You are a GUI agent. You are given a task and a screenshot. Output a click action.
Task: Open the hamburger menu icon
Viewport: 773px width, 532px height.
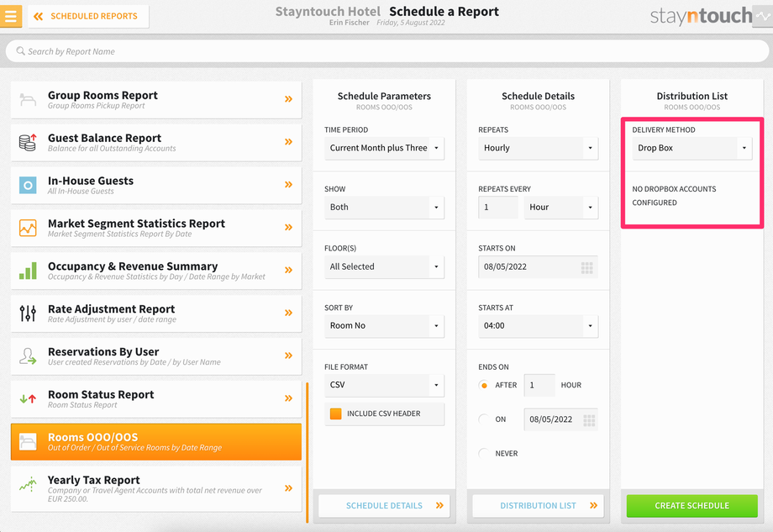(10, 16)
